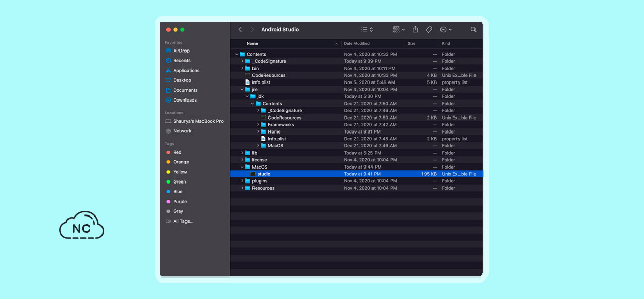Image resolution: width=644 pixels, height=299 pixels.
Task: Click the 195 KB size cell
Action: [429, 174]
